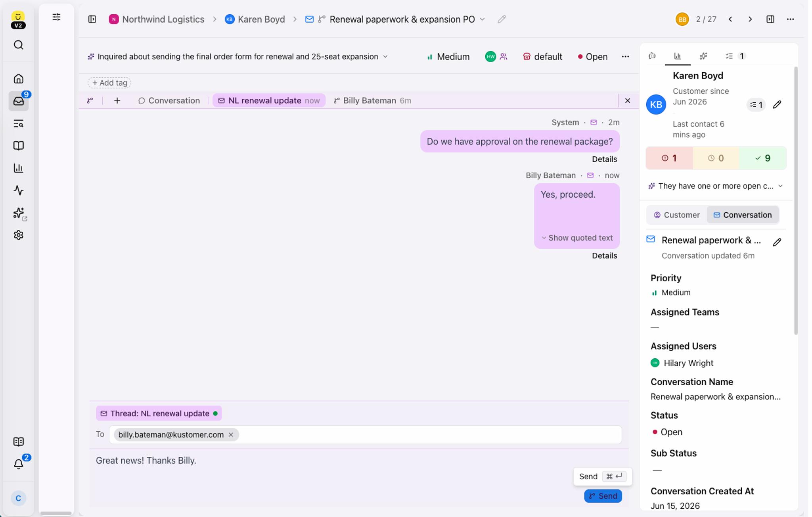This screenshot has height=517, width=812.
Task: Click the blue Send button
Action: point(603,496)
